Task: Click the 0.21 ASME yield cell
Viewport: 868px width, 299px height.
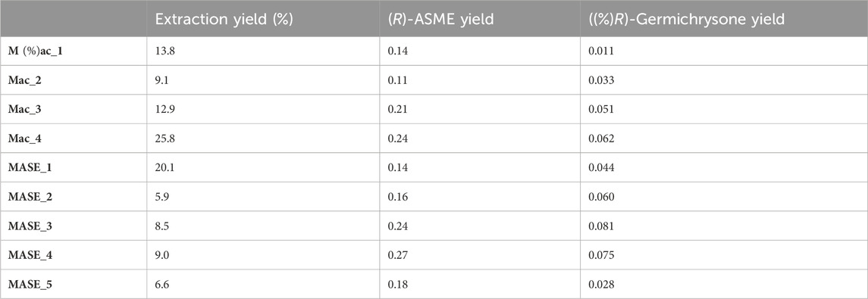Action: coord(397,110)
